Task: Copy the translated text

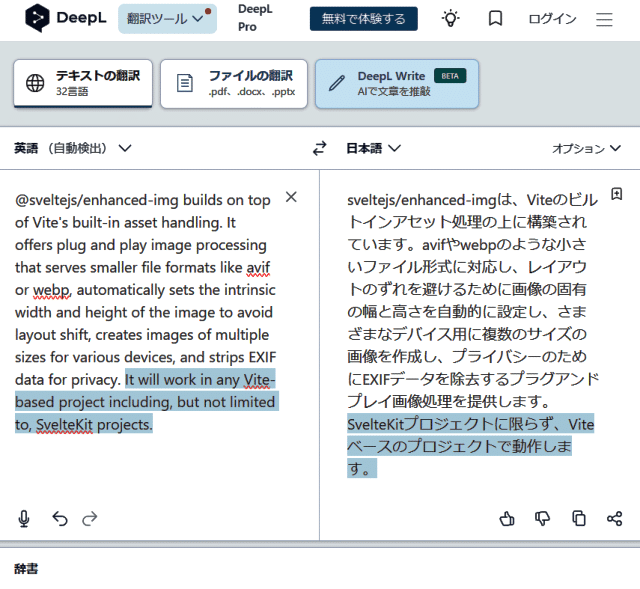Action: (579, 519)
